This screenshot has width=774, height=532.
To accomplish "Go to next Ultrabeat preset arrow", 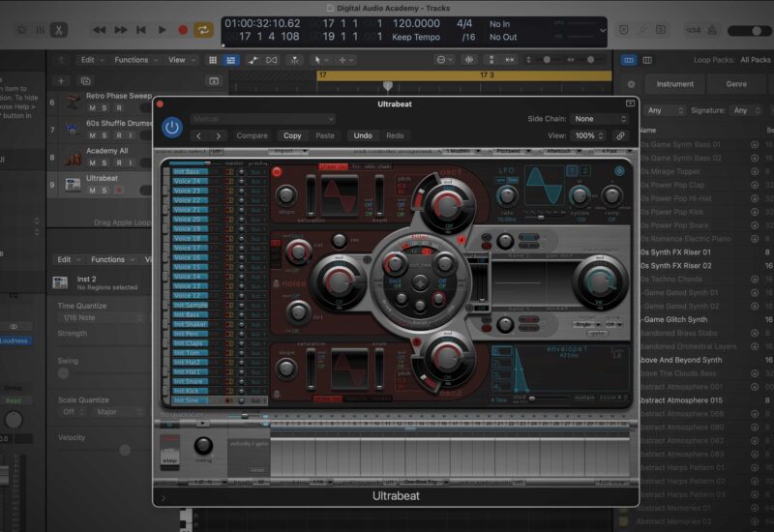I will pos(219,135).
